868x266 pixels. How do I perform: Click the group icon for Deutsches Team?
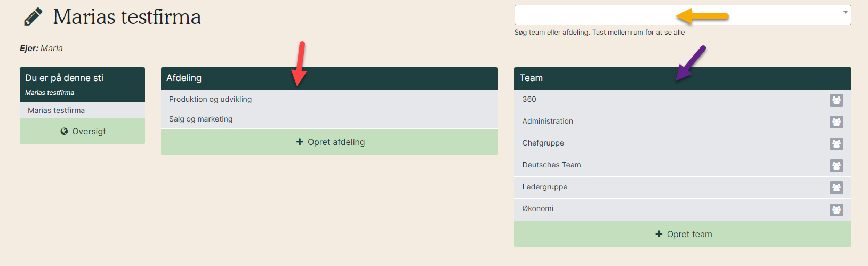pyautogui.click(x=836, y=166)
